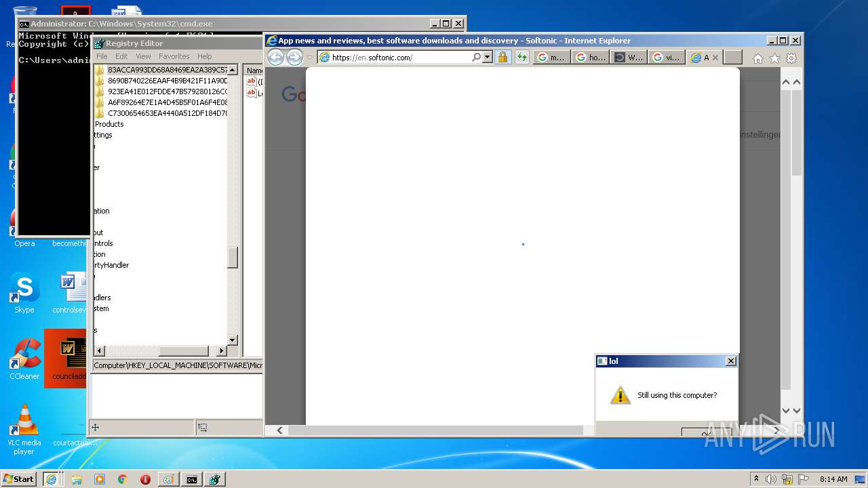Open Registry Editor Edit menu
Screen dimensions: 868x488
(121, 56)
